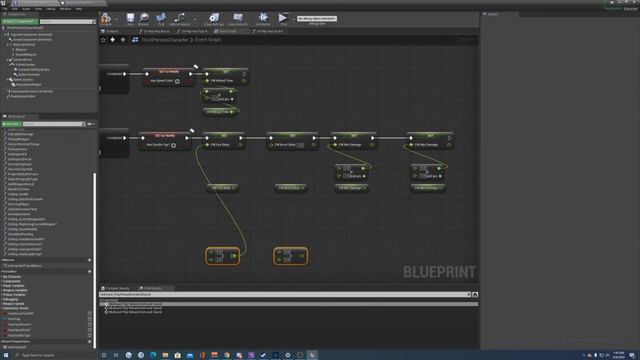This screenshot has height=360, width=640.
Task: Toggle eye icon for third Interaction Bonus variable
Action: click(89, 324)
